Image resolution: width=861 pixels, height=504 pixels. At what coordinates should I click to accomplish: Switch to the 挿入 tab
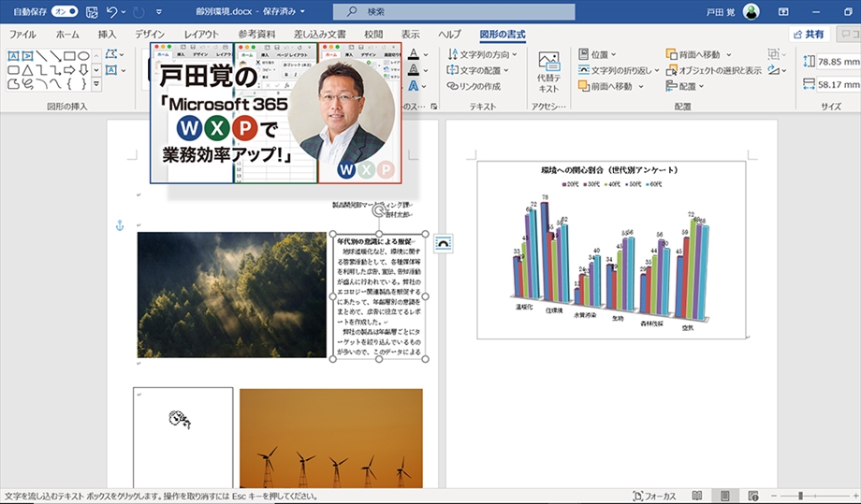pyautogui.click(x=107, y=34)
